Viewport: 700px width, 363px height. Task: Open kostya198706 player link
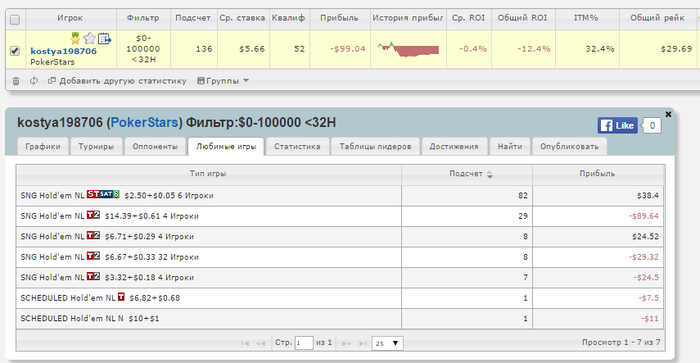click(63, 51)
